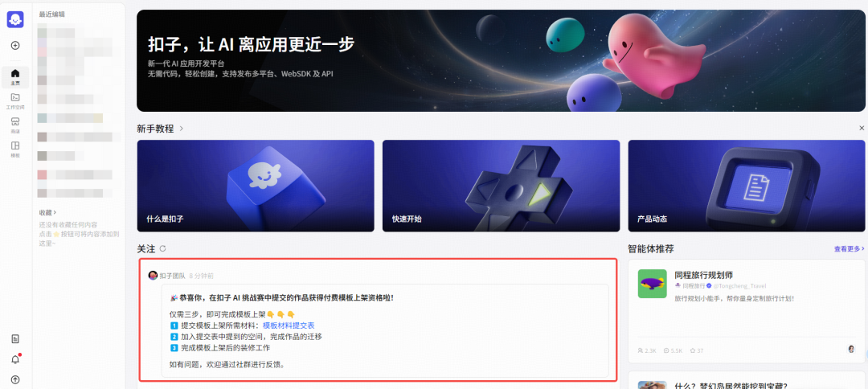The height and width of the screenshot is (389, 868).
Task: Open the notifications bell icon
Action: [x=15, y=359]
